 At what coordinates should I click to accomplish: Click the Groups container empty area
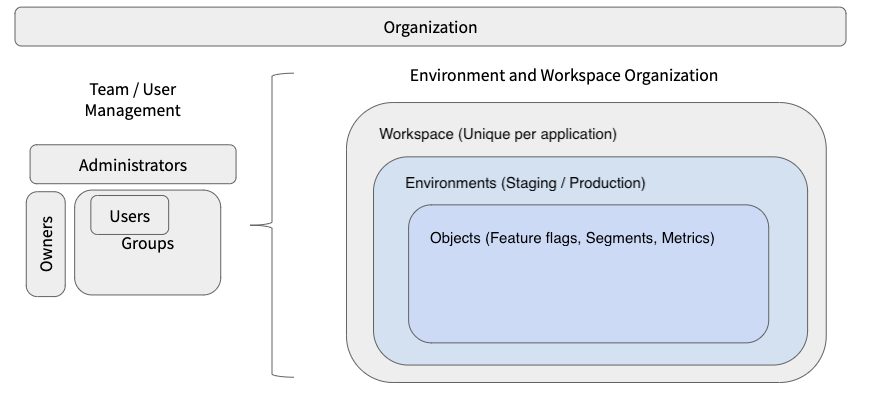tap(147, 272)
